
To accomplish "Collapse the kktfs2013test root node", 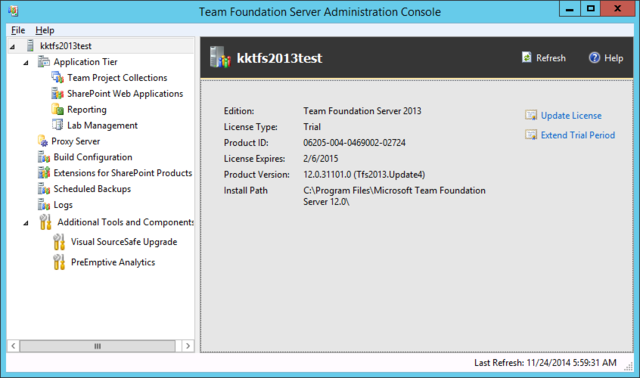I will [13, 47].
